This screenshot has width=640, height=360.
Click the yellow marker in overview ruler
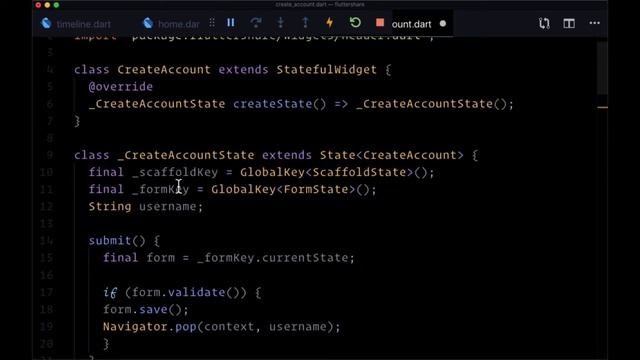click(602, 107)
